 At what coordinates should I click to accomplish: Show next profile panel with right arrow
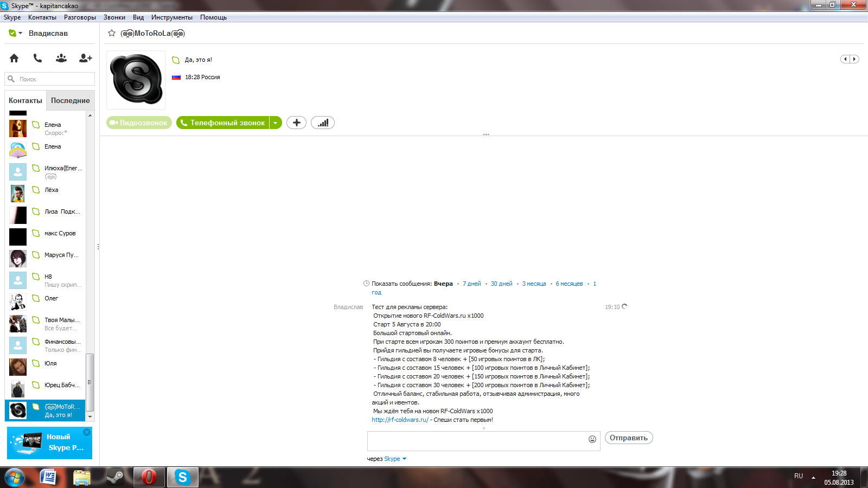[854, 59]
